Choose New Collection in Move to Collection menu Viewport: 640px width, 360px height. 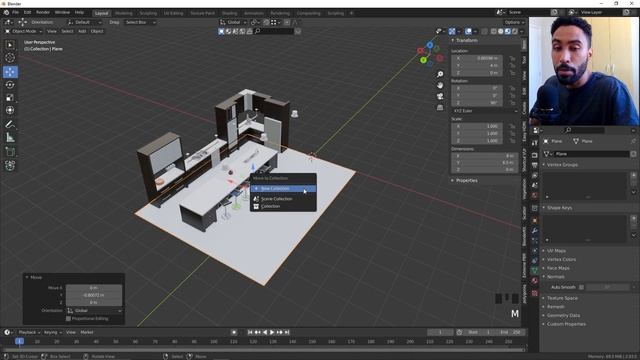point(283,189)
